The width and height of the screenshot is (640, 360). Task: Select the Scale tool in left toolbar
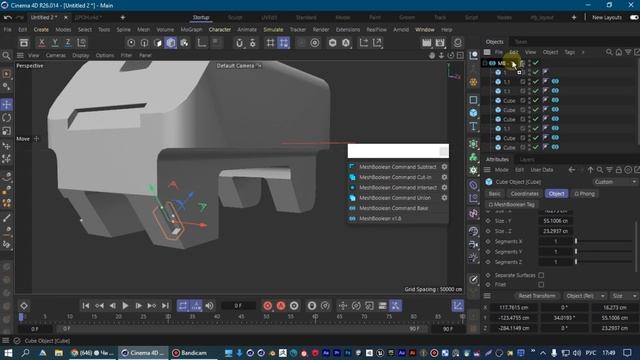(7, 131)
